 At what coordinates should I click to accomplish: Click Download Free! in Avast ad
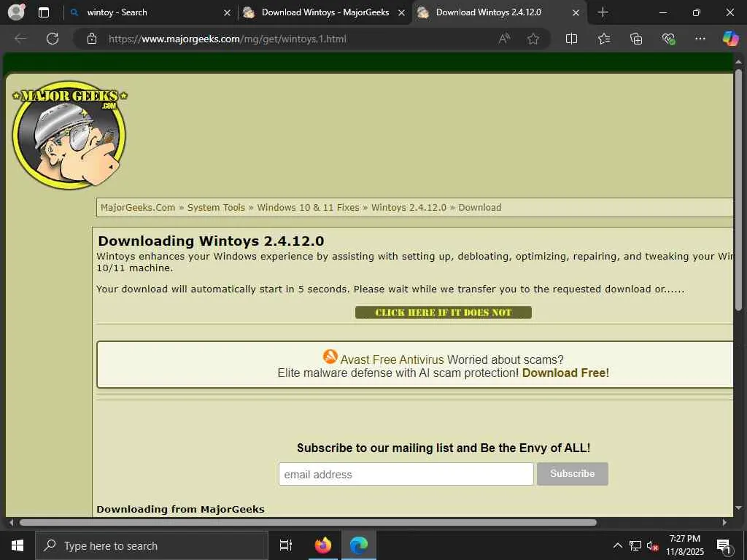click(x=565, y=373)
